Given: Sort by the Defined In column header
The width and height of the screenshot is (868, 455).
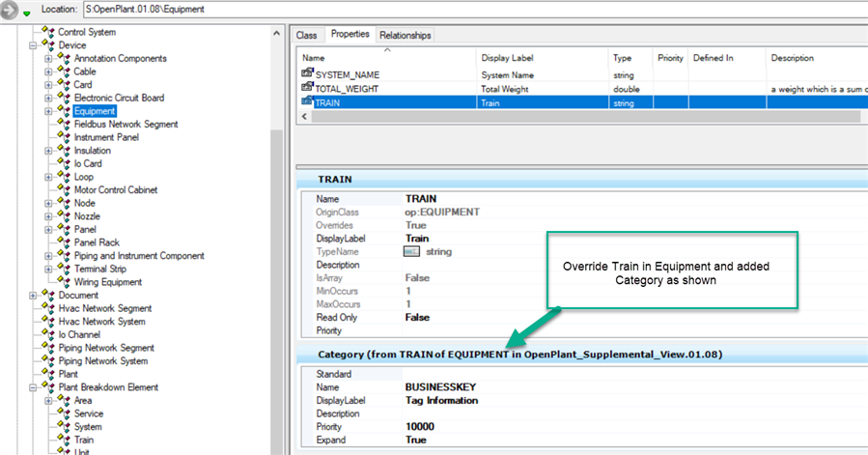Looking at the screenshot, I should [x=727, y=58].
